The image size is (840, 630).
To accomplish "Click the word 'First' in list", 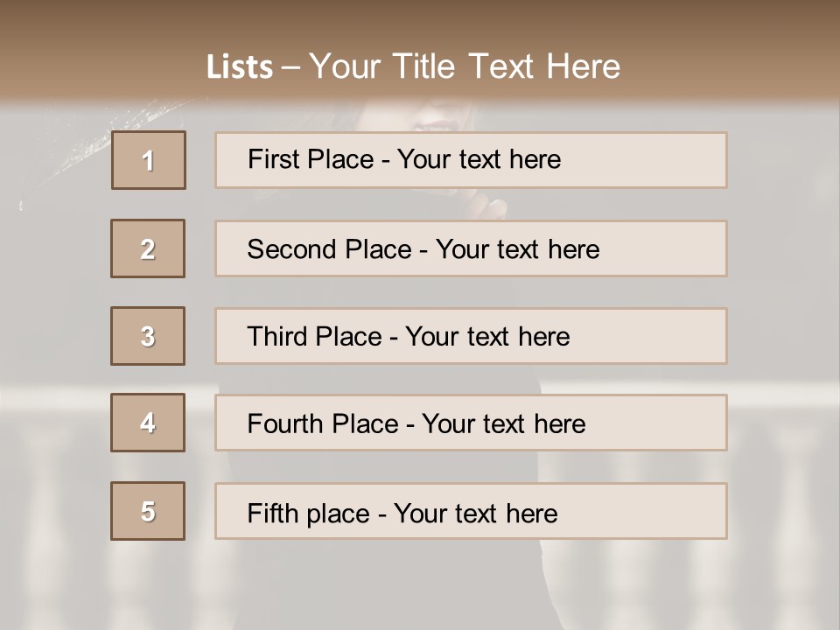I will [272, 159].
